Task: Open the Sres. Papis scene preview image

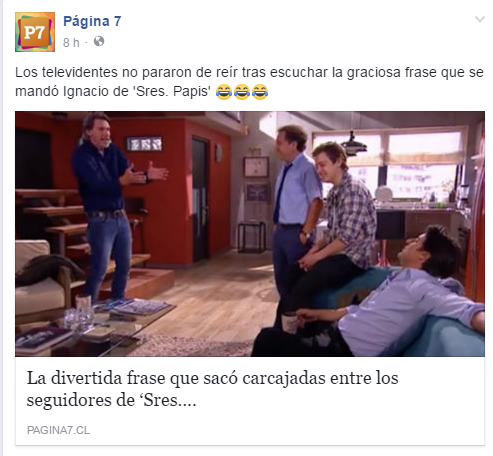Action: click(250, 234)
